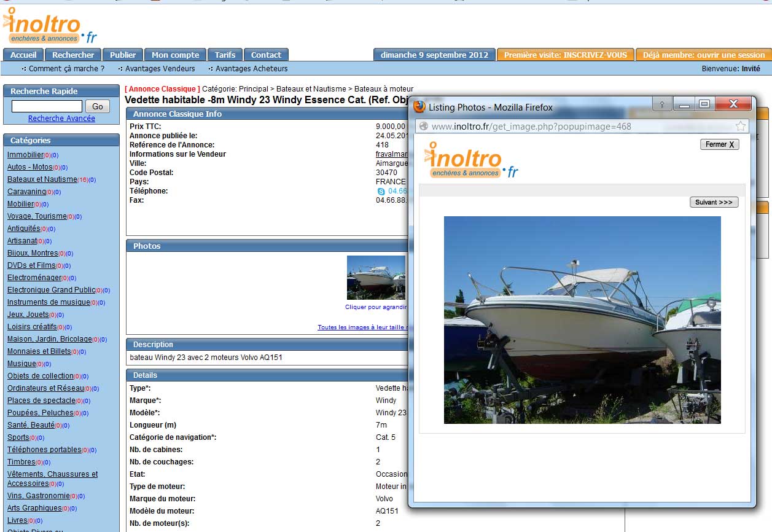This screenshot has width=772, height=532.
Task: Open Avantages Acheteurs
Action: click(x=251, y=69)
